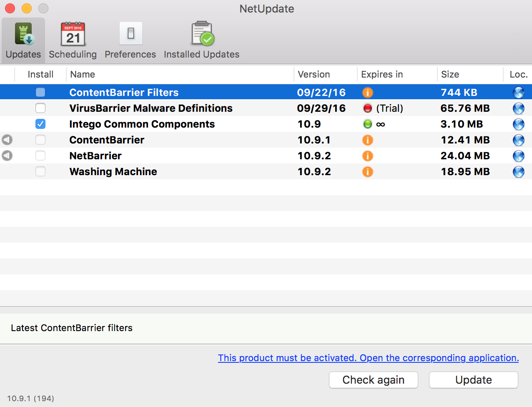532x407 pixels.
Task: Click the globe location icon for Washing Machine
Action: [x=519, y=171]
